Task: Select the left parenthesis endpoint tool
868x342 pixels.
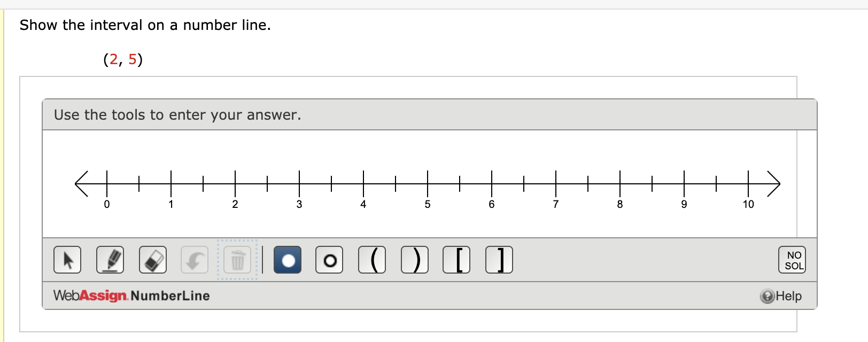Action: click(x=372, y=260)
